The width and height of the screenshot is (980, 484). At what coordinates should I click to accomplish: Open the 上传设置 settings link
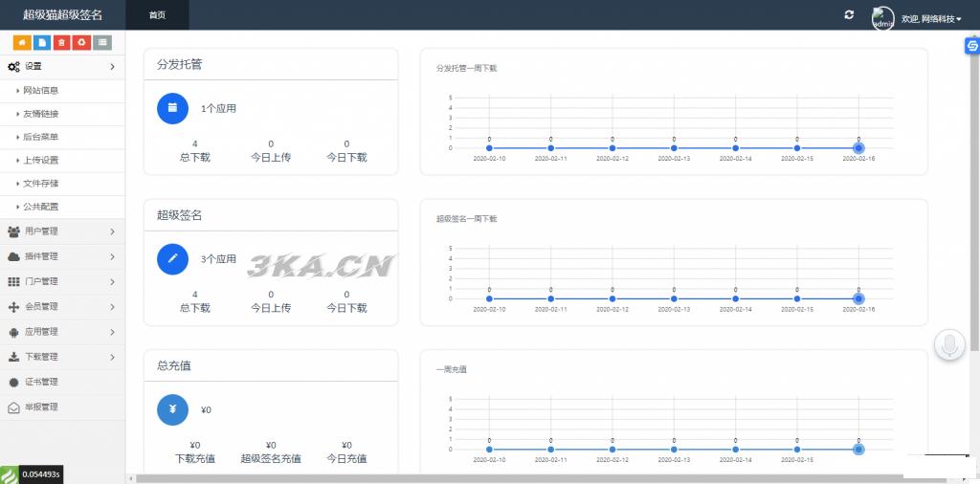coord(41,160)
